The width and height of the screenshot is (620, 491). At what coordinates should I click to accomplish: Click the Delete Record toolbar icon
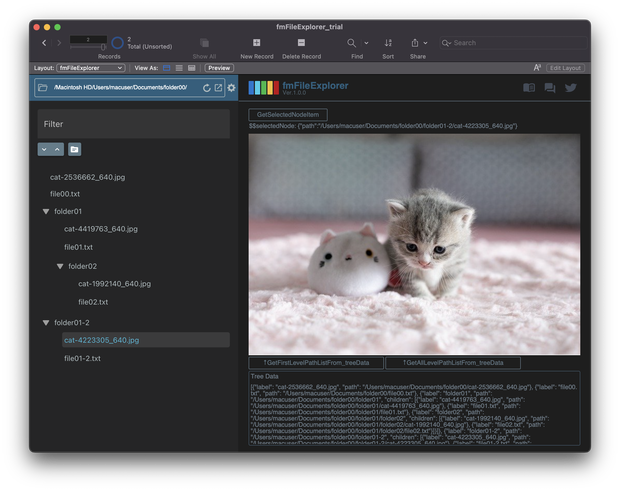[301, 43]
